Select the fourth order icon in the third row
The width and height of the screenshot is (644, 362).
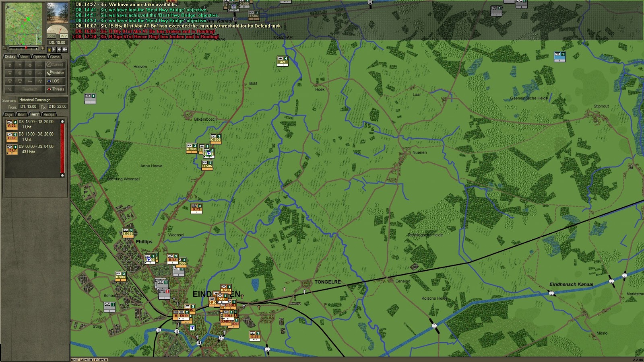click(39, 81)
